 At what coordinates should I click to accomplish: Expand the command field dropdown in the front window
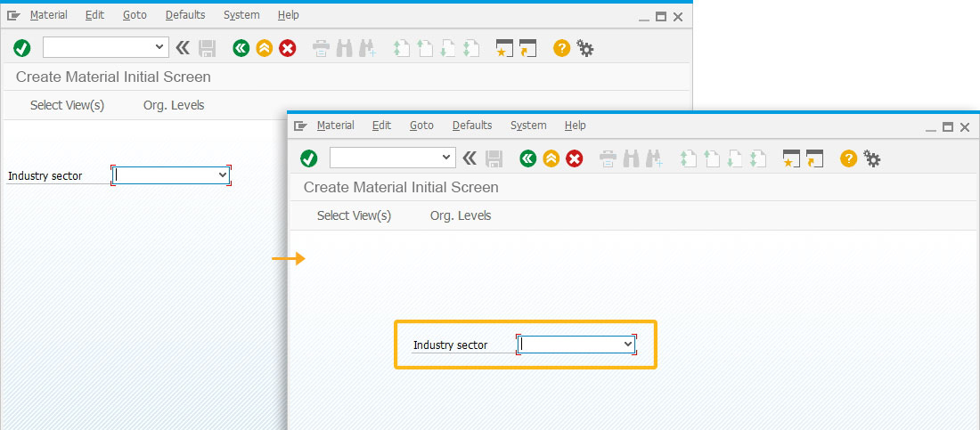(x=446, y=158)
